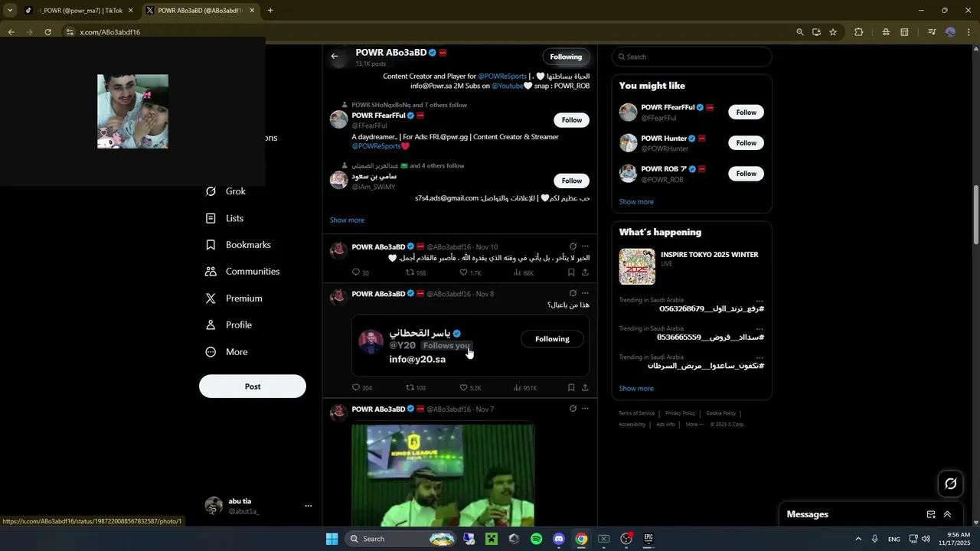Open Chrome extensions puzzle icon

[858, 32]
